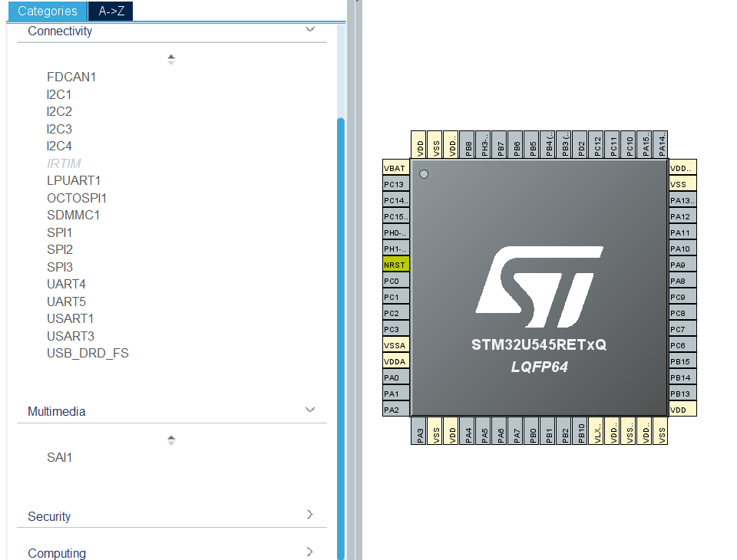Viewport: 737px width, 560px height.
Task: Select USART1 peripheral
Action: (x=71, y=318)
